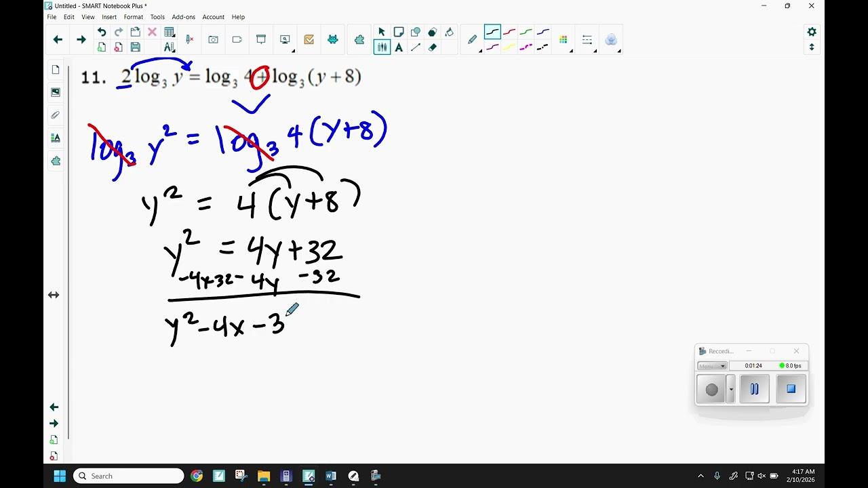
Task: Select the Shapes tool
Action: pos(416,32)
